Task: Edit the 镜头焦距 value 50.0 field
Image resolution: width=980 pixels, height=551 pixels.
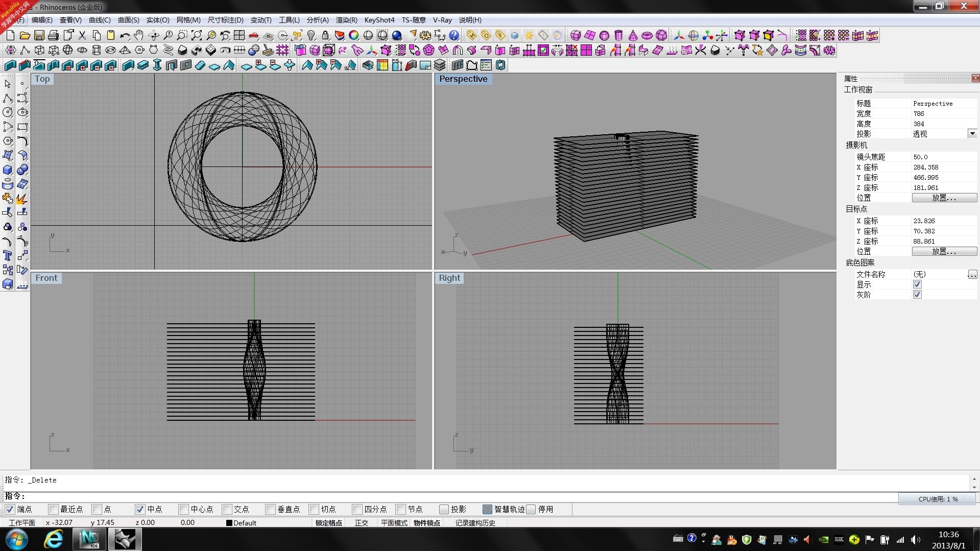Action: point(944,157)
